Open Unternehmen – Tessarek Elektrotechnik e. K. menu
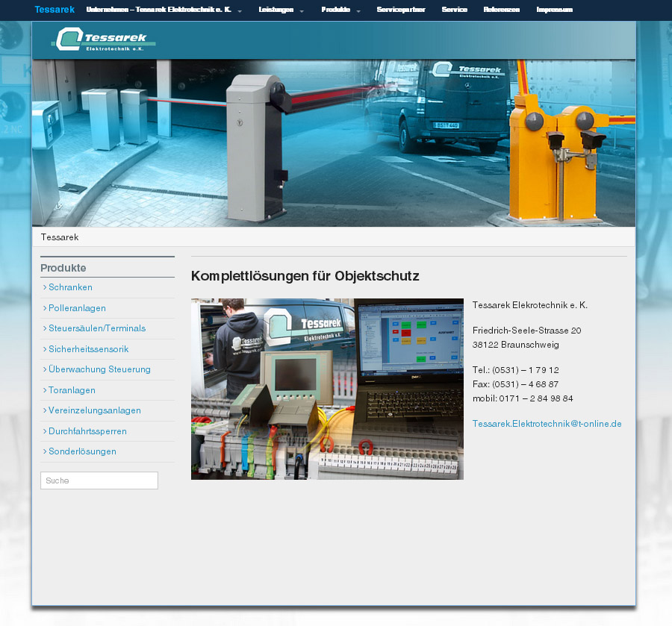The width and height of the screenshot is (672, 626). 158,10
